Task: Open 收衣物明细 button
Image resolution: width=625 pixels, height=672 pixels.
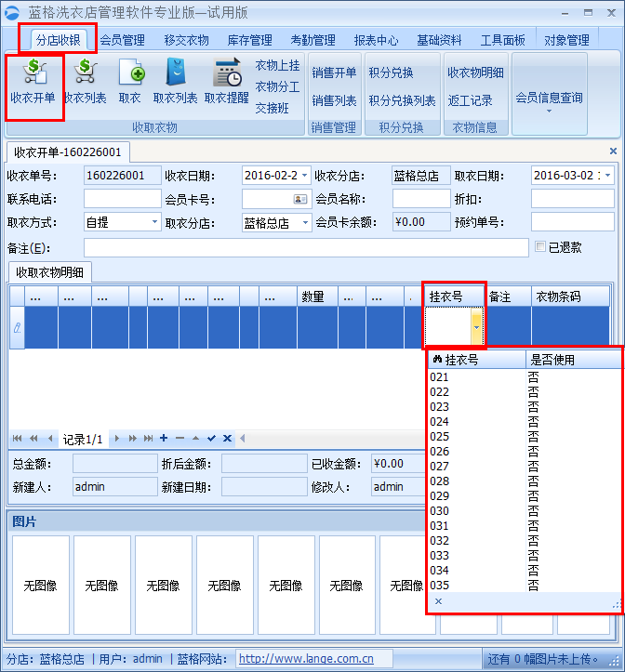Action: [475, 72]
